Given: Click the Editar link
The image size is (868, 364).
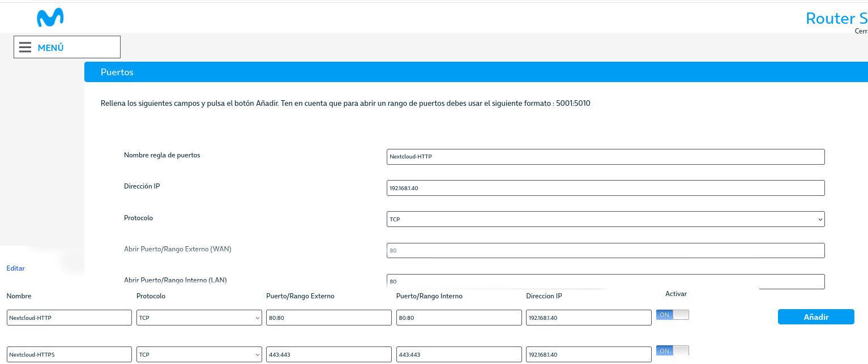Looking at the screenshot, I should pyautogui.click(x=16, y=268).
